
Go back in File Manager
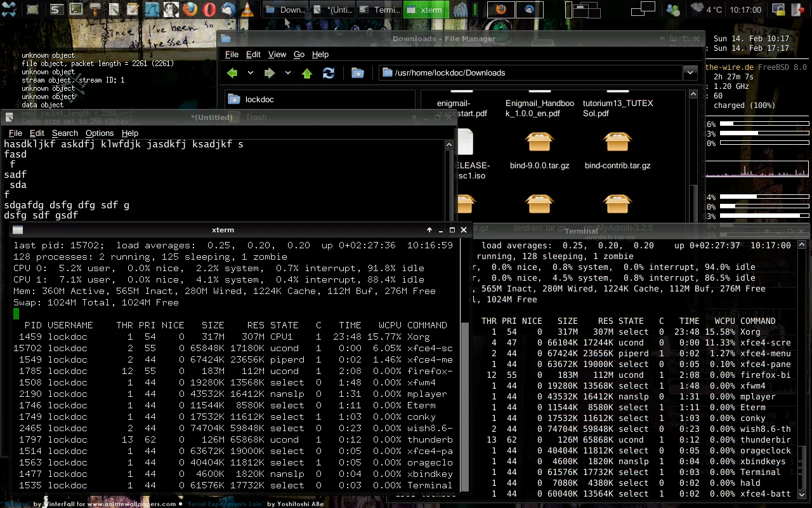click(x=232, y=73)
